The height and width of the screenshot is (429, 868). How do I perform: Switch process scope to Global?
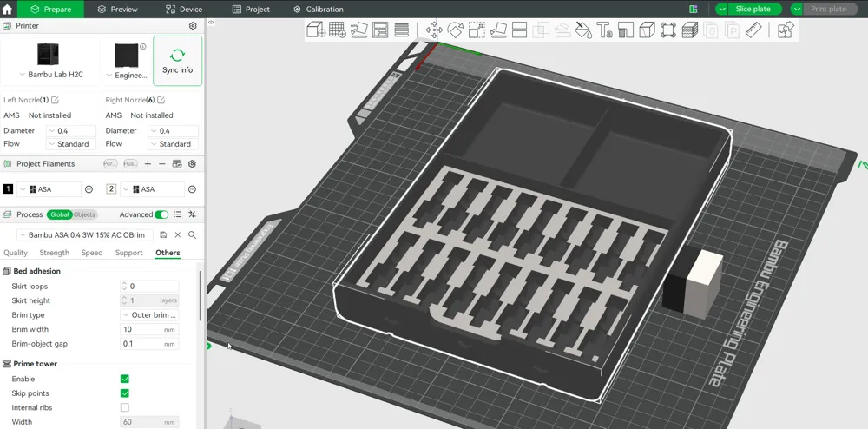(x=59, y=214)
